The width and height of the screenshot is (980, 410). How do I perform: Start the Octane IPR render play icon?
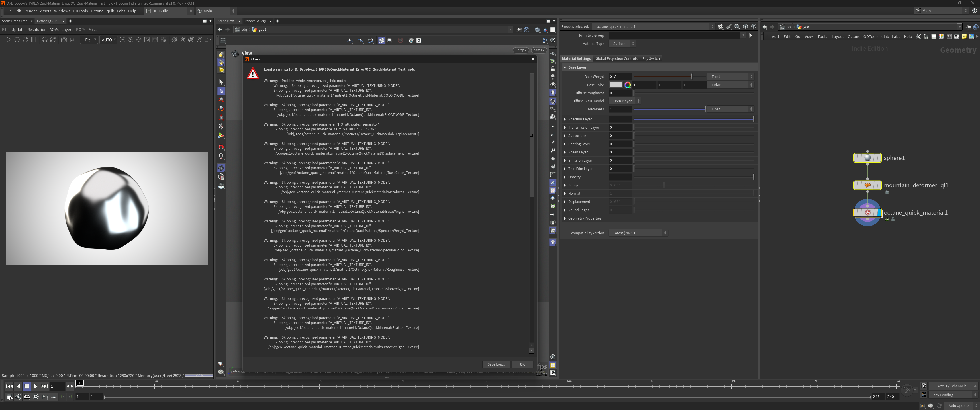pyautogui.click(x=8, y=40)
